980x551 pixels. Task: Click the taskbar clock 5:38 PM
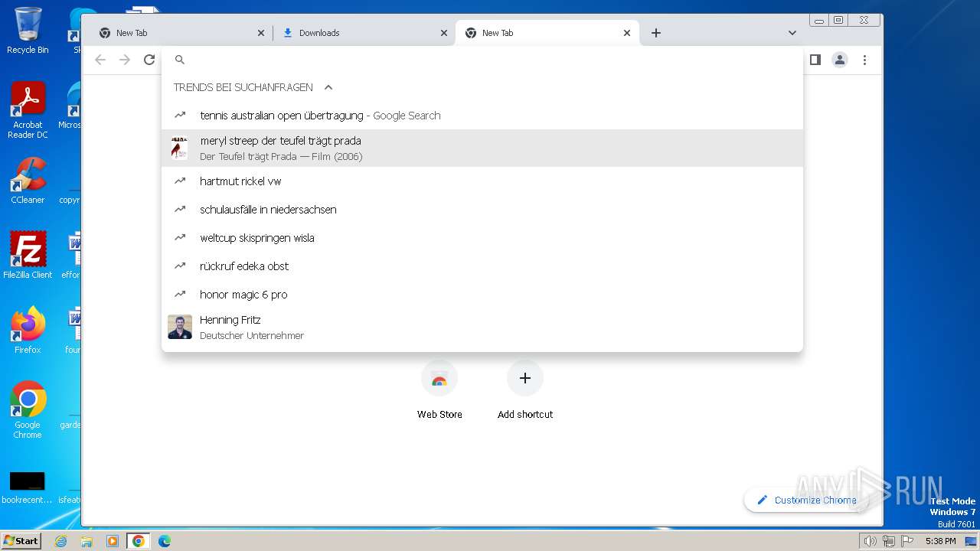[940, 541]
